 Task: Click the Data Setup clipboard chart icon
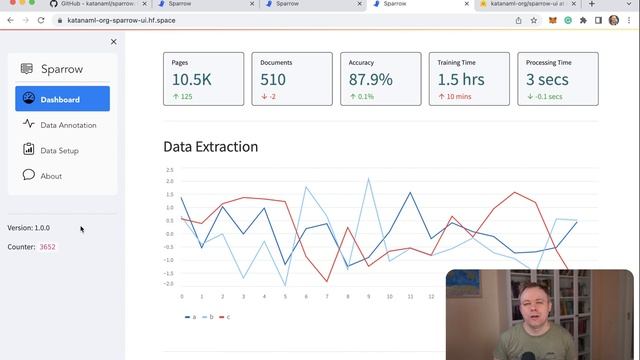click(29, 149)
